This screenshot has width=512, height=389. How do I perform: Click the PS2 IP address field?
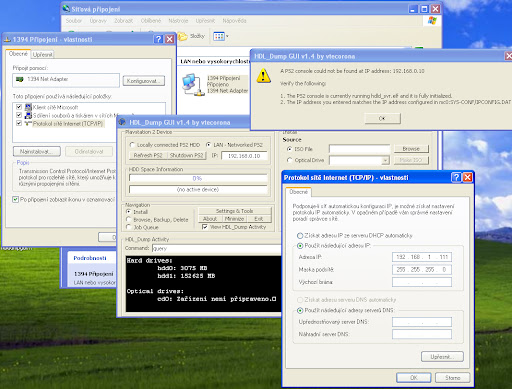point(244,156)
